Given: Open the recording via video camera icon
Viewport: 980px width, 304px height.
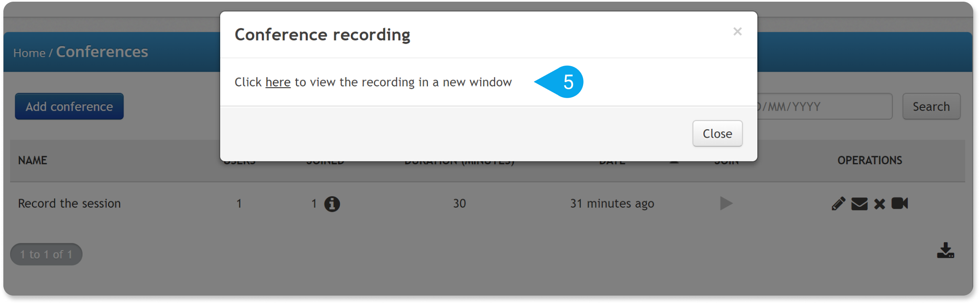Looking at the screenshot, I should click(x=899, y=203).
